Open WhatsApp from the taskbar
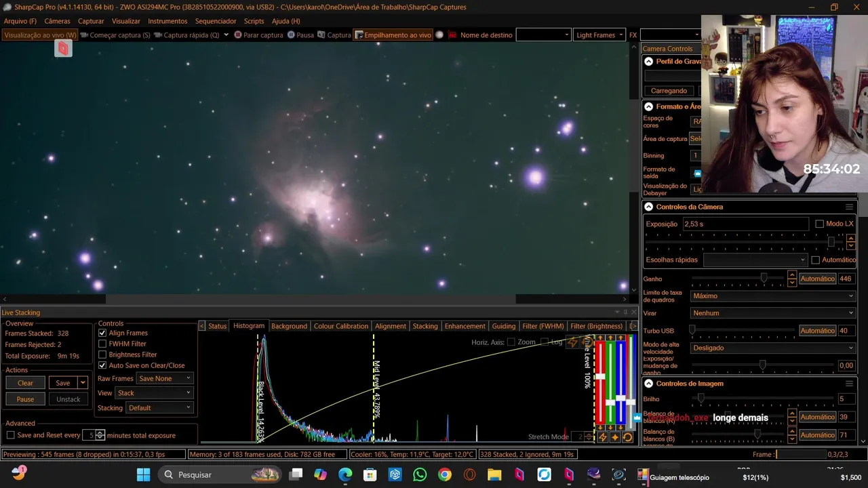 coord(420,474)
